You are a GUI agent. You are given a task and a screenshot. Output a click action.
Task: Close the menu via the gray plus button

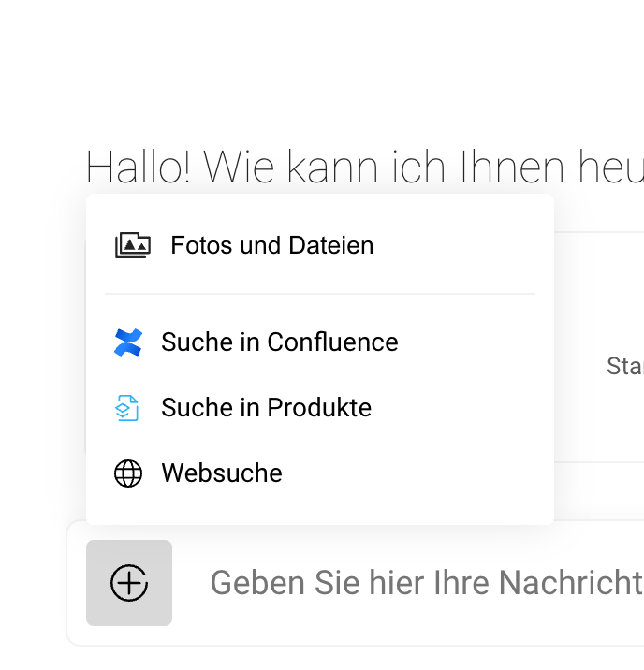[129, 583]
